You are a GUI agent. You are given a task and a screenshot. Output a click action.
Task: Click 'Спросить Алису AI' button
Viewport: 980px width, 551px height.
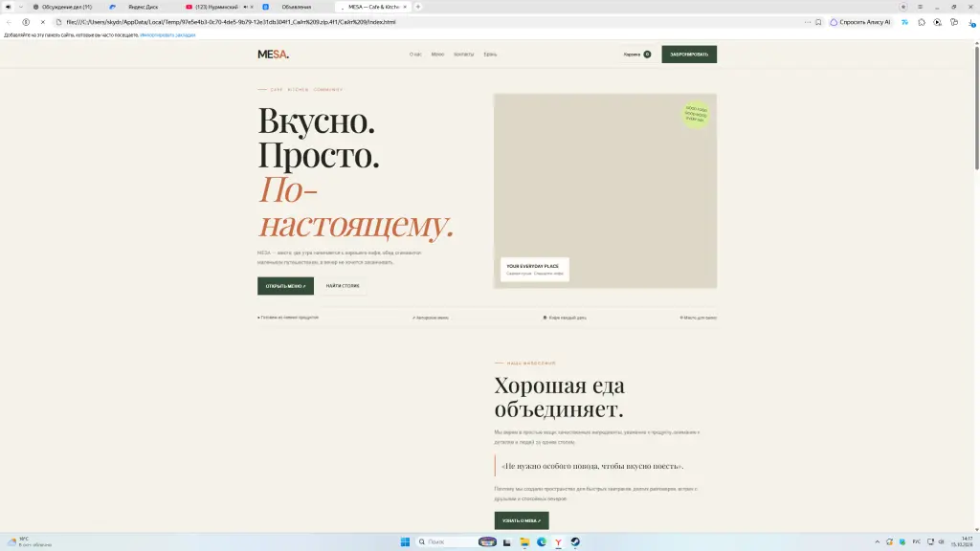point(860,22)
